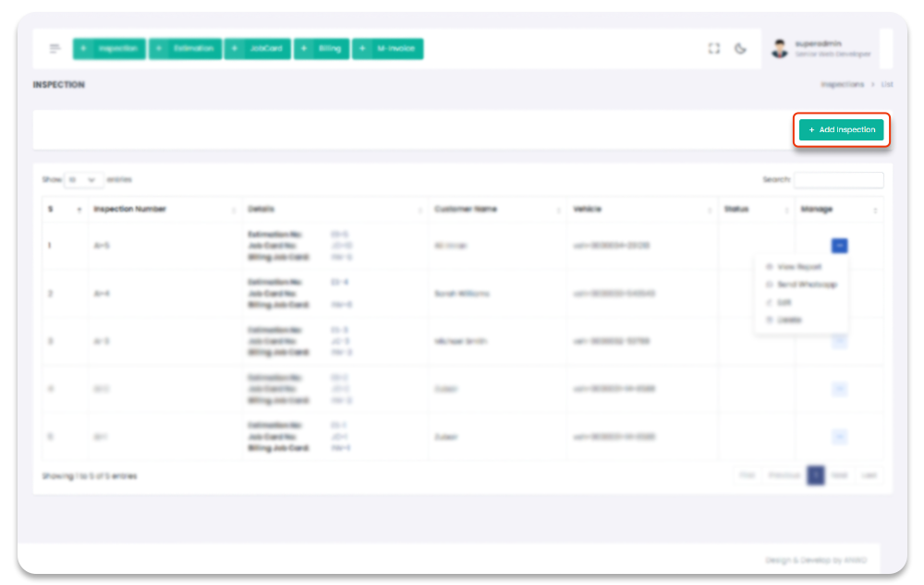This screenshot has height=585, width=924.
Task: Click the plus icon on Estimation shortcut
Action: click(x=160, y=49)
